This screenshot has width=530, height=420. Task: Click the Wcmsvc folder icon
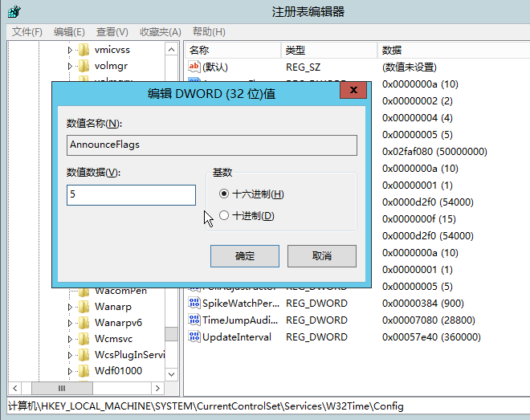tap(84, 339)
